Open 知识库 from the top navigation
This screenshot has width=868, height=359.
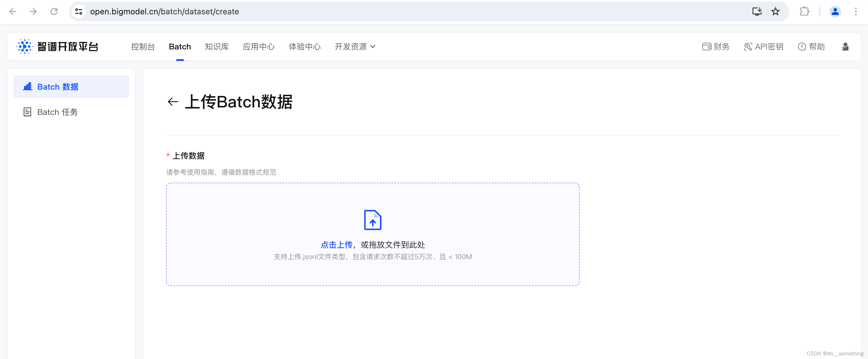click(217, 47)
